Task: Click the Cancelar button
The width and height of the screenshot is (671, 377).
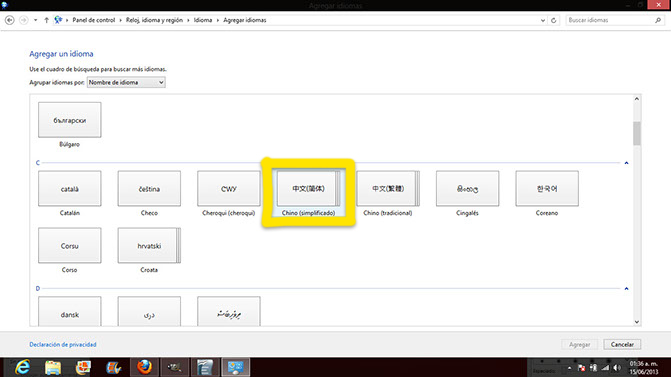Action: pos(622,344)
